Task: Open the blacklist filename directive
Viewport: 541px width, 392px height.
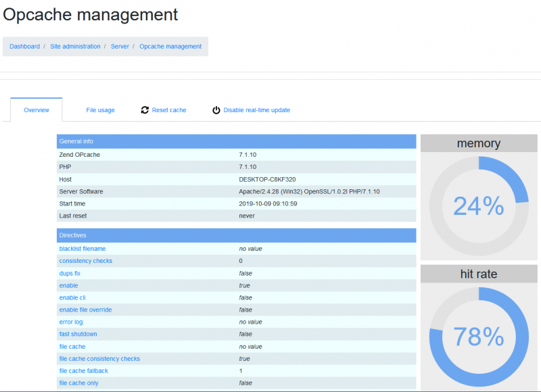Action: point(83,248)
